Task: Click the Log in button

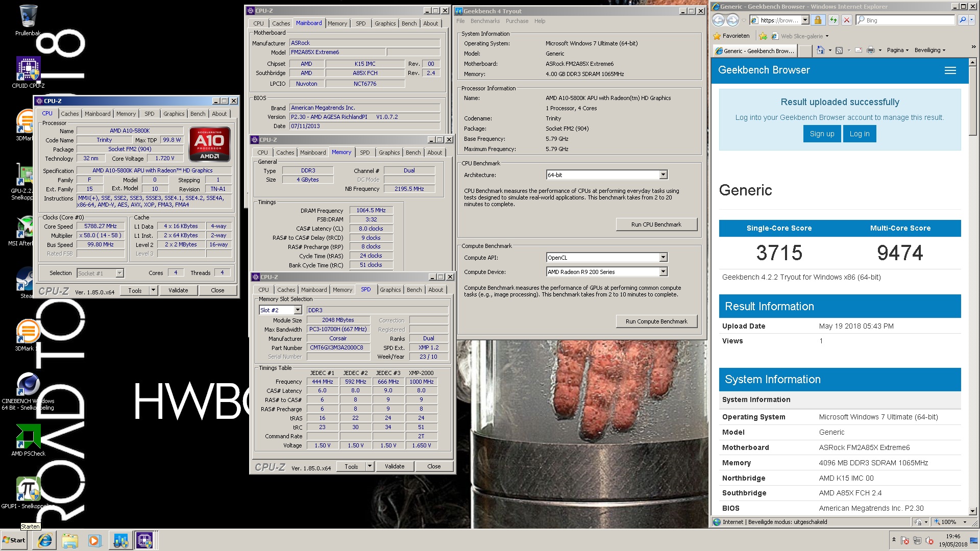Action: point(860,134)
